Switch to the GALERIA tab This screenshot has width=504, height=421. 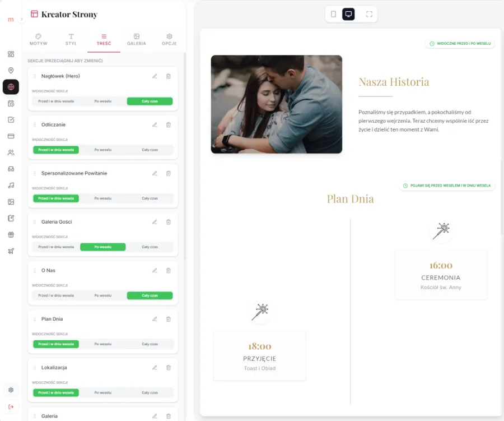pos(136,39)
